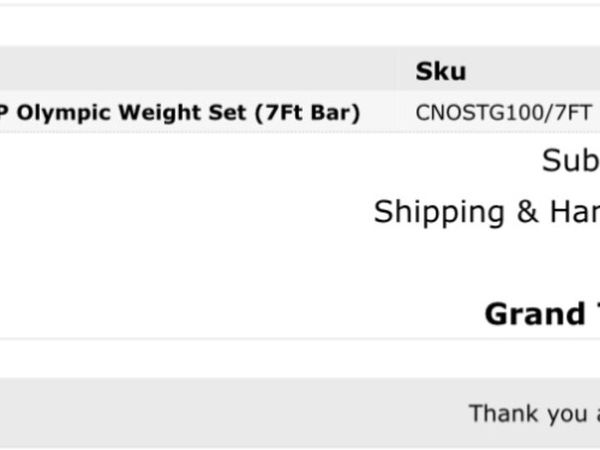The image size is (600, 450).
Task: Click empty header cell left of Sku
Action: pos(199,69)
